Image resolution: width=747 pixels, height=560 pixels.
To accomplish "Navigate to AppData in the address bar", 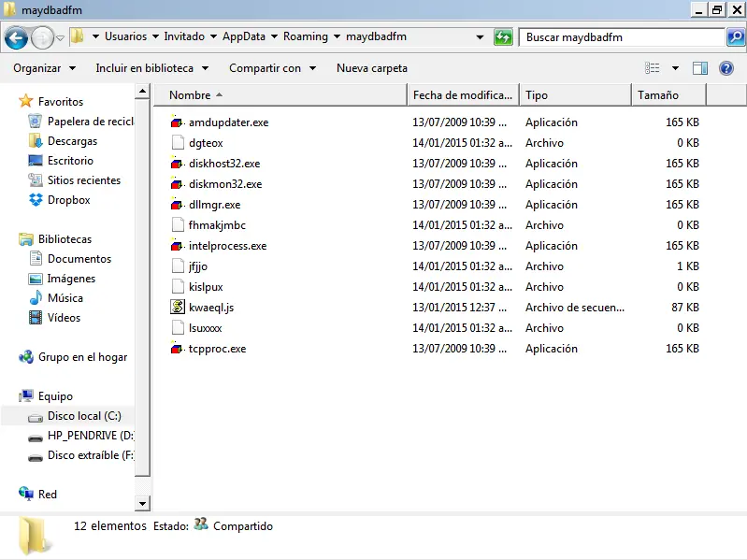I will (244, 36).
